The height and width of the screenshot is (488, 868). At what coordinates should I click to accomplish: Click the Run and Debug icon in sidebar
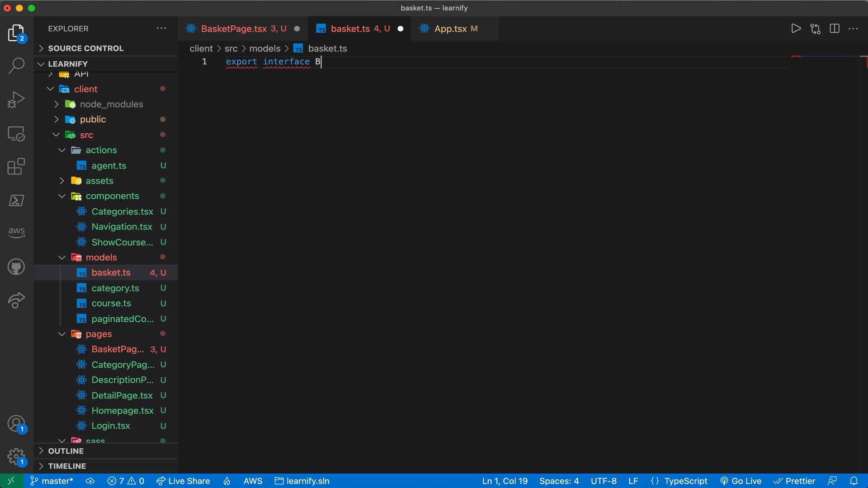point(16,99)
